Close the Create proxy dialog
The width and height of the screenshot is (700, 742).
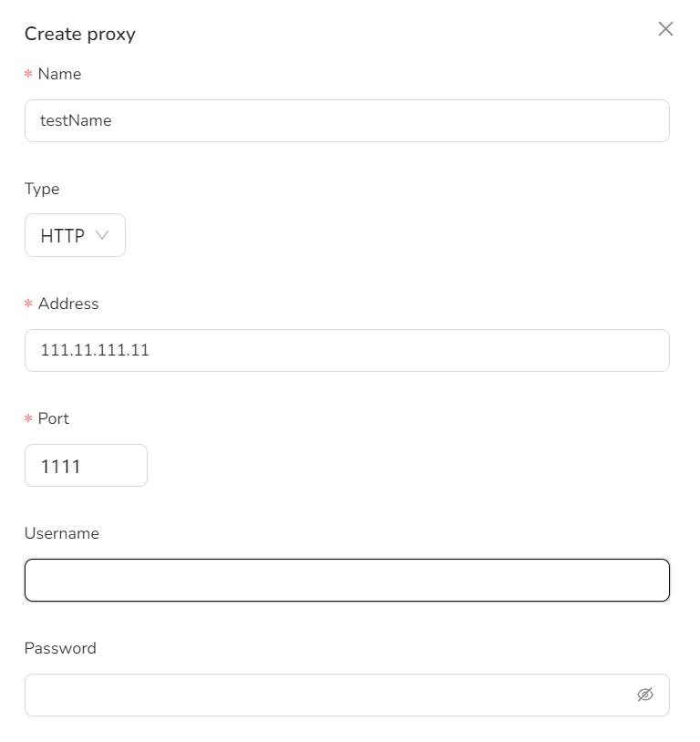665,29
